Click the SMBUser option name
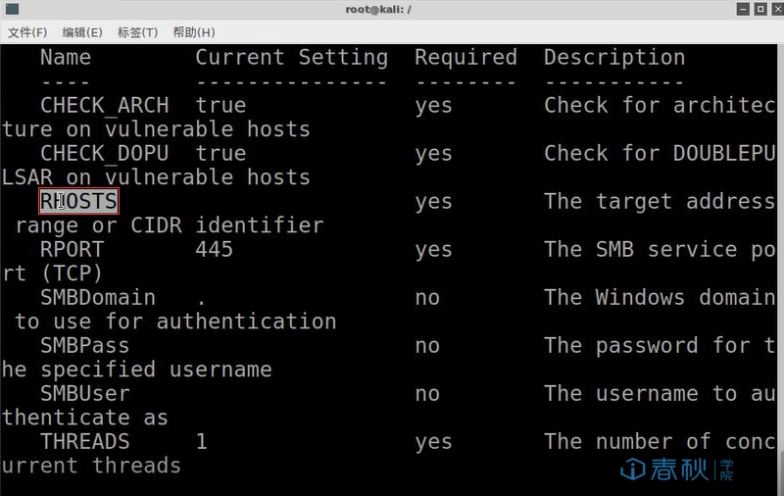784x496 pixels. [x=85, y=394]
